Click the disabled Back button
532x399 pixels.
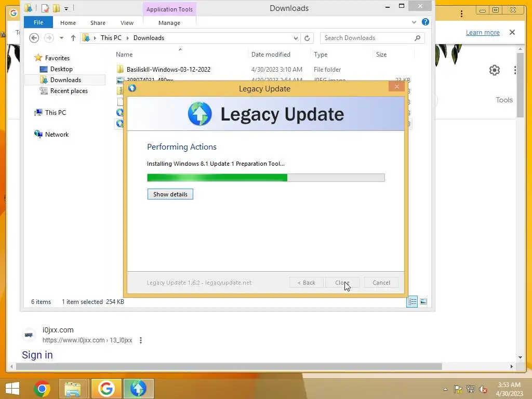307,283
